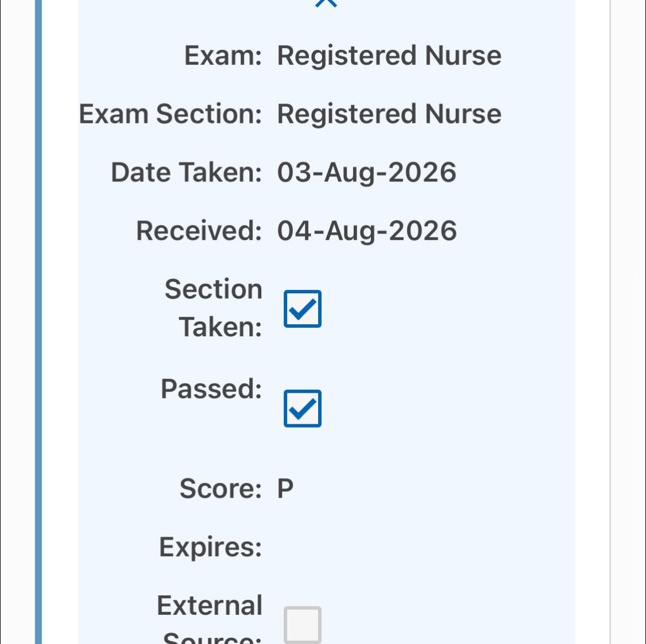Click the Date Taken value 03-Aug-2026
Viewport: 646px width, 644px height.
[x=367, y=172]
